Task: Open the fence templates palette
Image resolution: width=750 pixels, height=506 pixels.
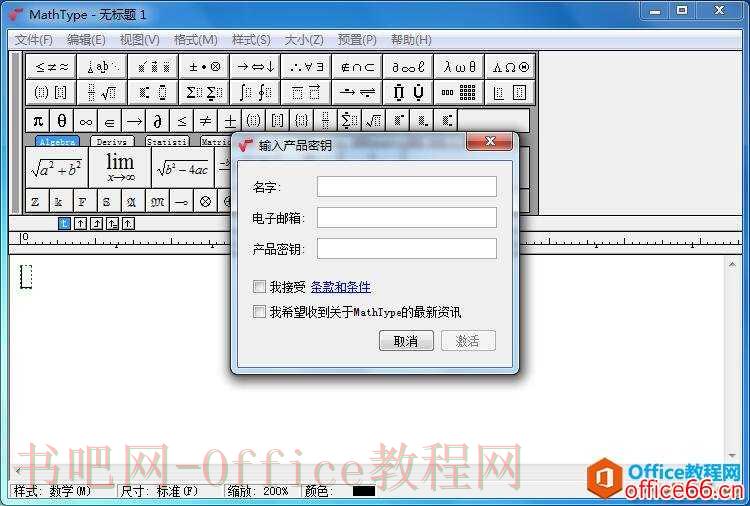Action: pos(51,92)
